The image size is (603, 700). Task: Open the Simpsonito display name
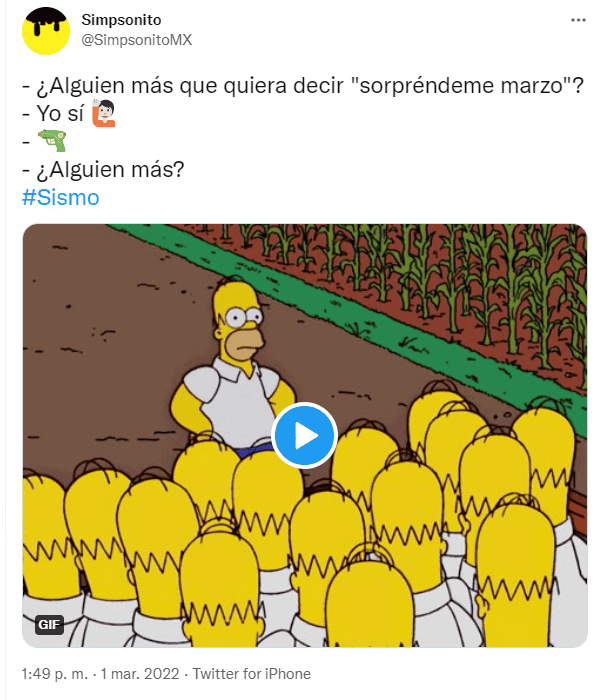pos(121,20)
